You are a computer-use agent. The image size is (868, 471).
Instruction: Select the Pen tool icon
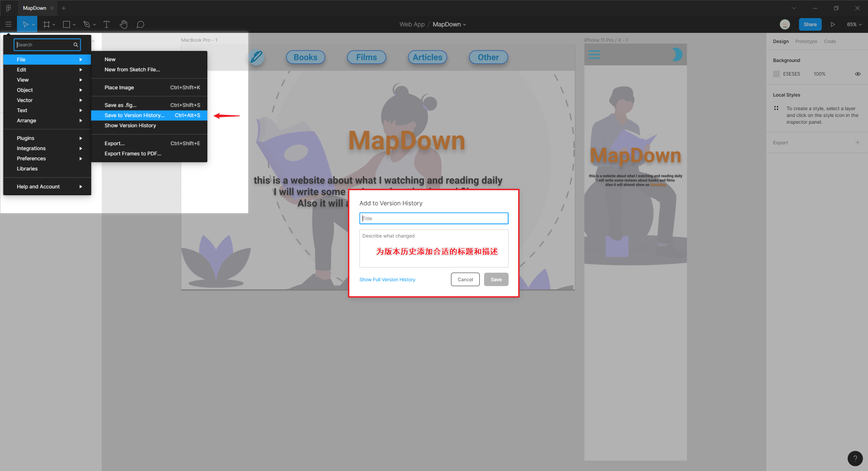87,24
